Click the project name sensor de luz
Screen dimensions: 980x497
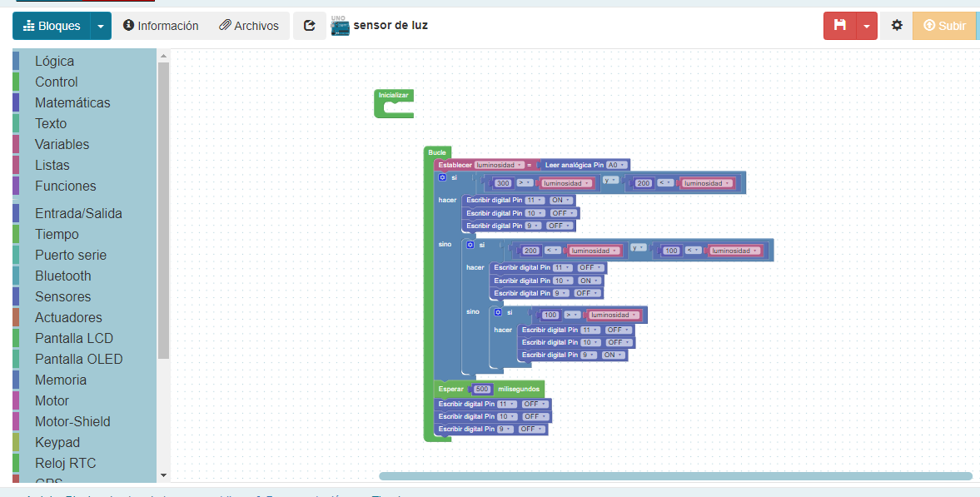(x=391, y=26)
